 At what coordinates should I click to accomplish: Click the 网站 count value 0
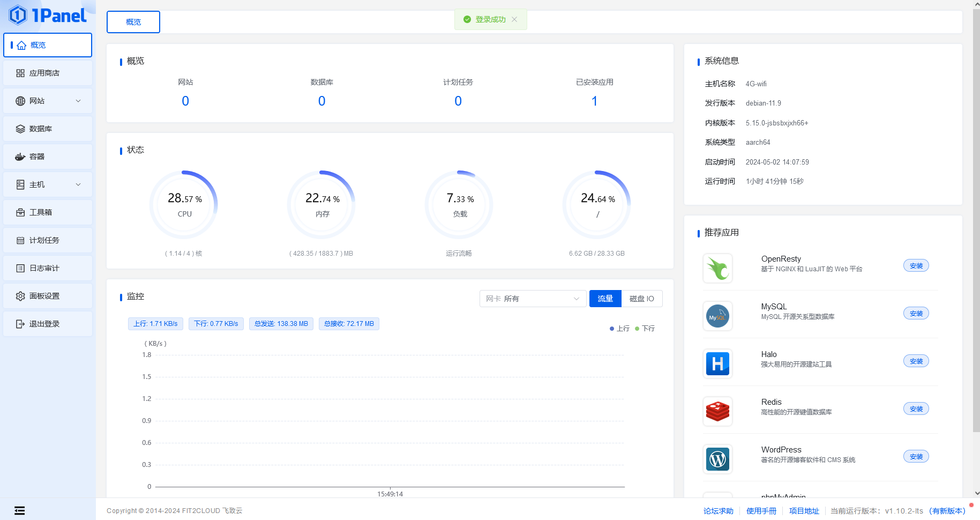185,101
